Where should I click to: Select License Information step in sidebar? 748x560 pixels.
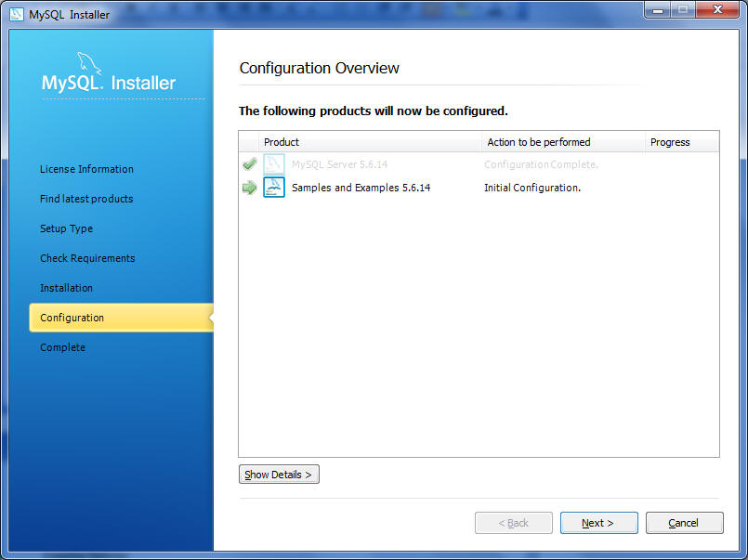[x=86, y=169]
